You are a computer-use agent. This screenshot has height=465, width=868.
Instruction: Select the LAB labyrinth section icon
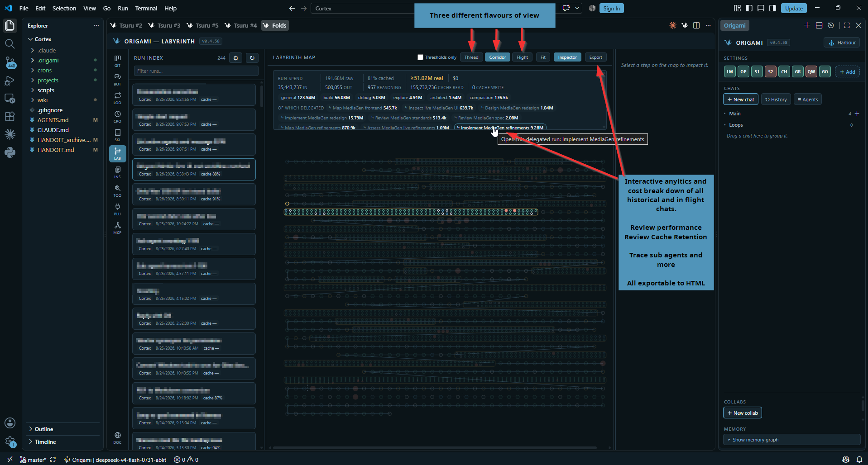tap(117, 153)
